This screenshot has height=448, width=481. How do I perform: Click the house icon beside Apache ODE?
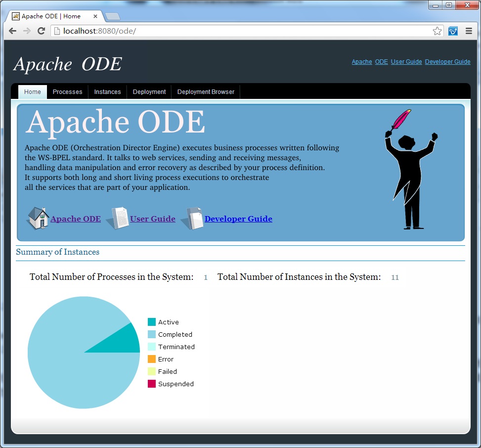(38, 218)
